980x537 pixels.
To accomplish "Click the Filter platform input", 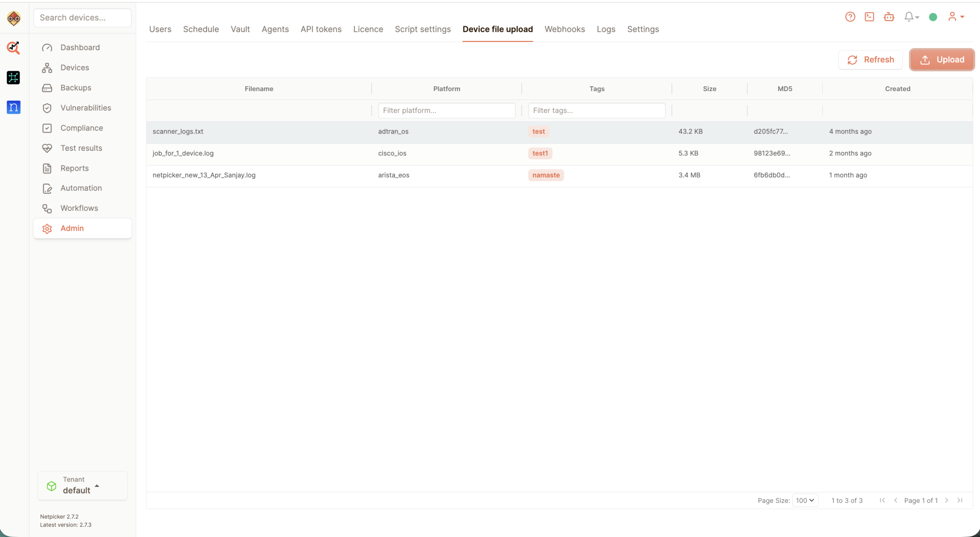I will (446, 110).
